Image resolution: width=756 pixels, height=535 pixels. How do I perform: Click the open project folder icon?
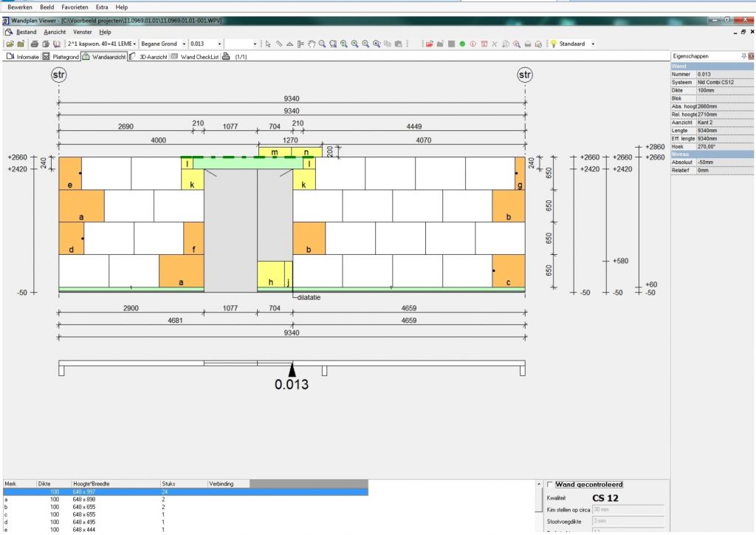pos(10,44)
